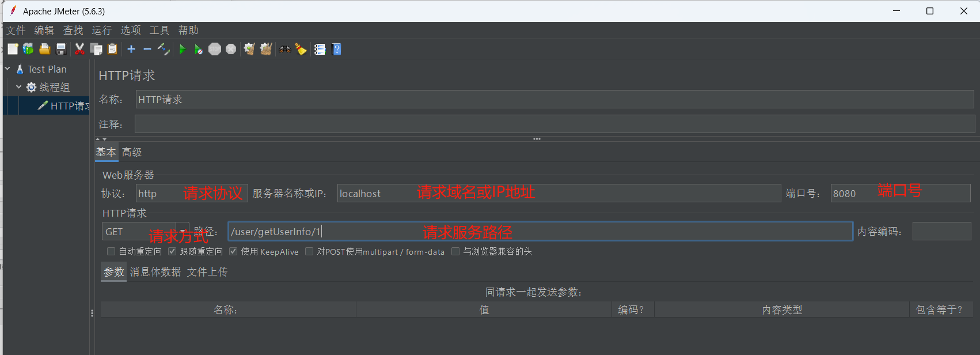Click the 名称 column header in parameters table
The width and height of the screenshot is (980, 355).
[228, 309]
